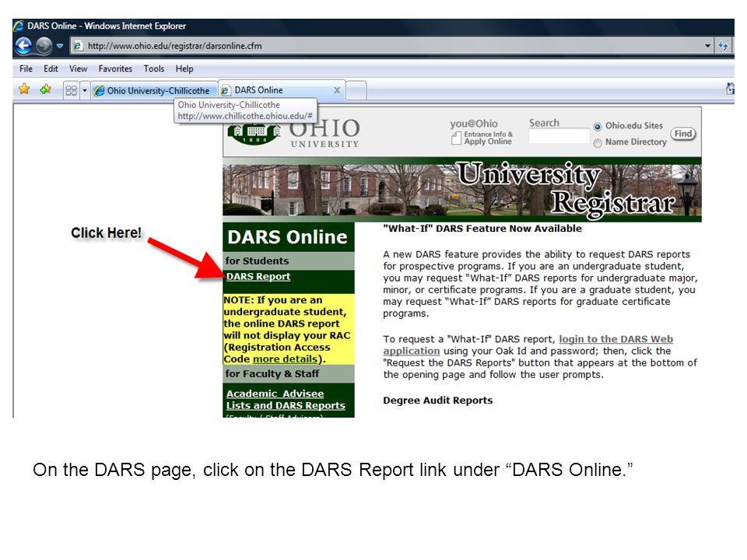Open the Tools menu

[154, 68]
